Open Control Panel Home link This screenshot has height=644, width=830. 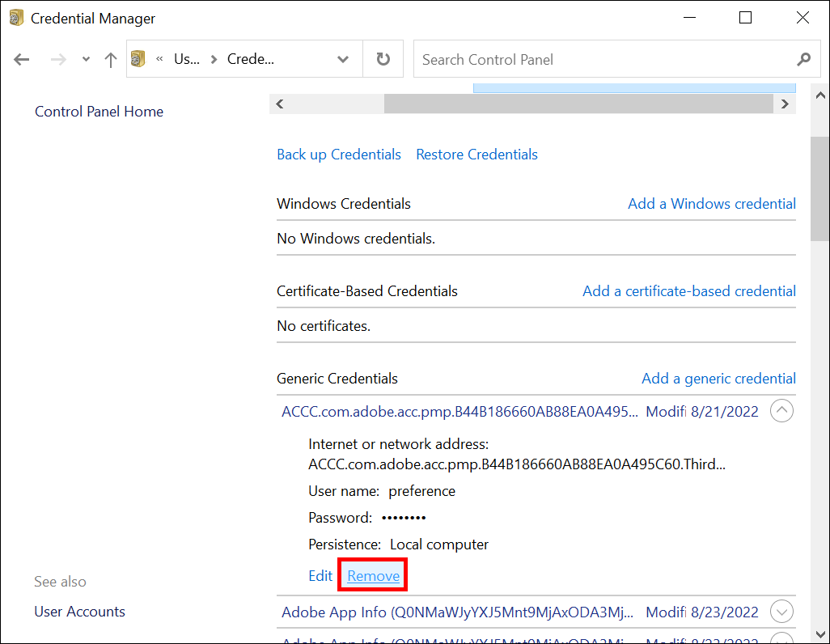tap(99, 111)
